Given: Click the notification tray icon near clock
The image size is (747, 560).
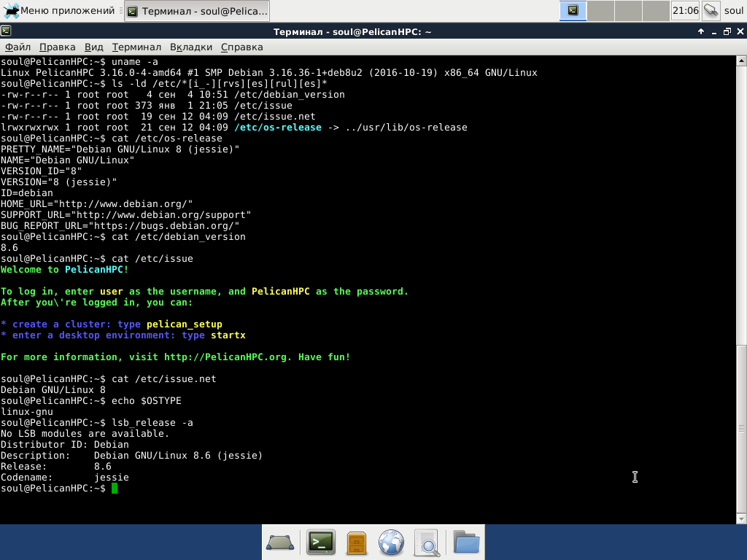Looking at the screenshot, I should coord(711,10).
